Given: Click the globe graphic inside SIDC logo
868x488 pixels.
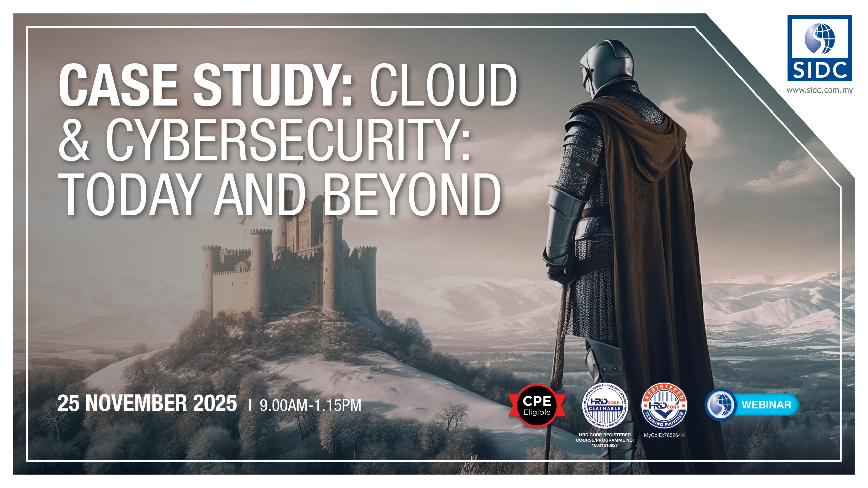Looking at the screenshot, I should 820,38.
